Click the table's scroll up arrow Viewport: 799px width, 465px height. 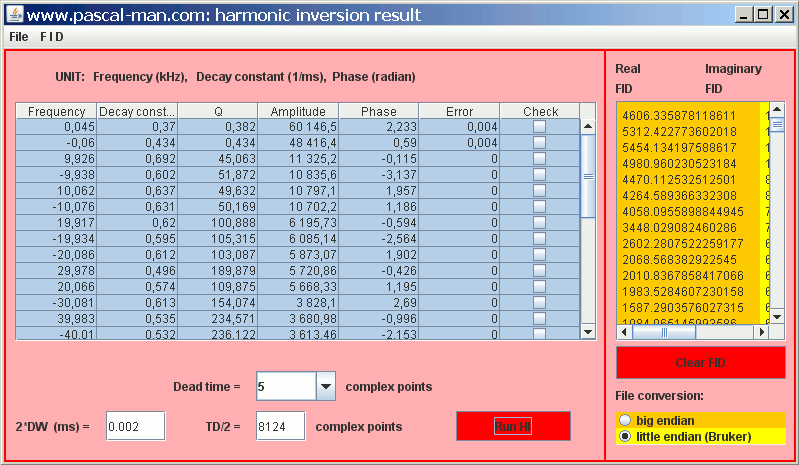coord(588,127)
